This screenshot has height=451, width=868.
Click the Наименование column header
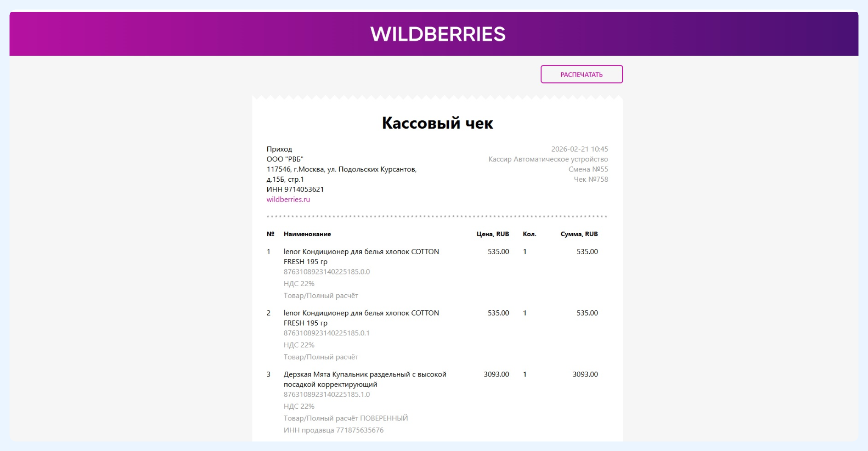307,234
